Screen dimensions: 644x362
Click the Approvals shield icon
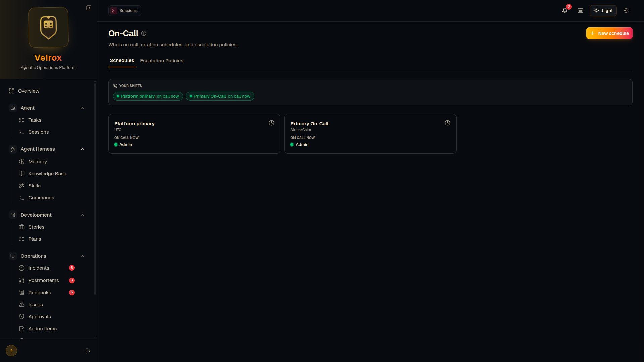(22, 316)
